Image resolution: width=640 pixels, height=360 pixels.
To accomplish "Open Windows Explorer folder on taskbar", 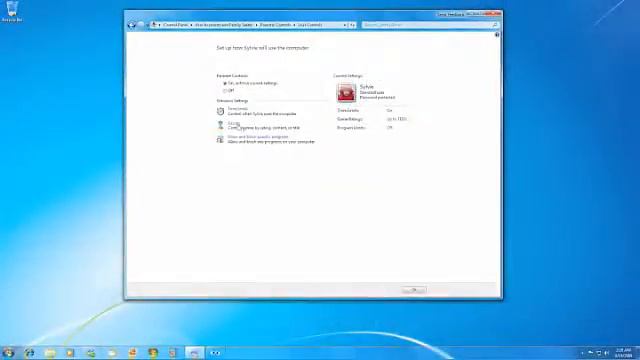I will pyautogui.click(x=50, y=353).
